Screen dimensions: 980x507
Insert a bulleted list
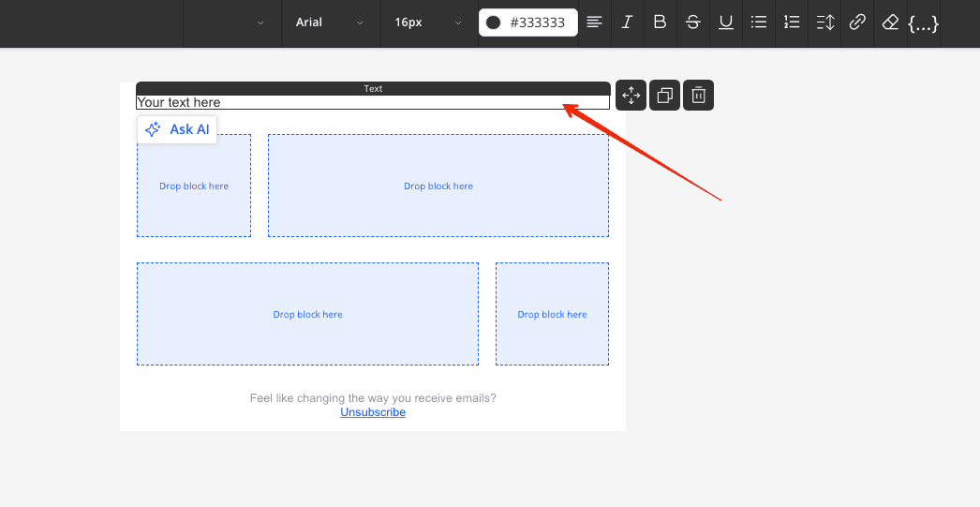pos(759,22)
